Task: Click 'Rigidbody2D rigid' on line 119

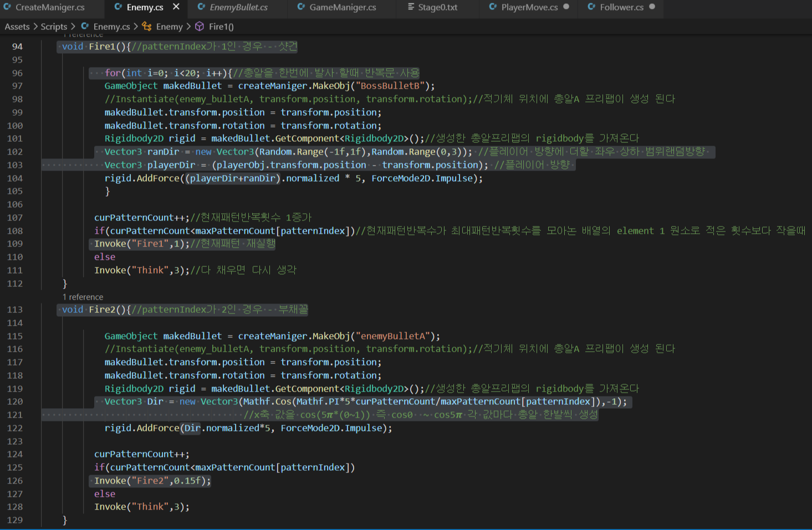Action: coord(150,389)
